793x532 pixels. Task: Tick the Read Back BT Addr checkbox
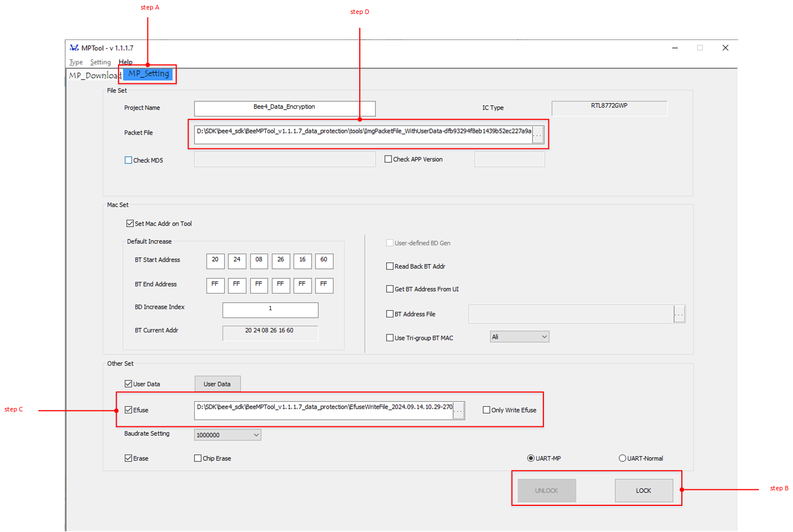pyautogui.click(x=390, y=266)
